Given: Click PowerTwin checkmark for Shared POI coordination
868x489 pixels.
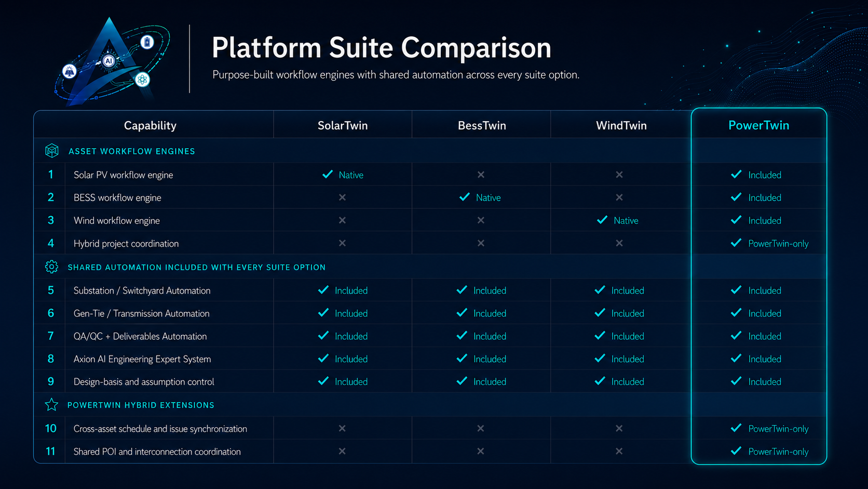Looking at the screenshot, I should point(736,451).
